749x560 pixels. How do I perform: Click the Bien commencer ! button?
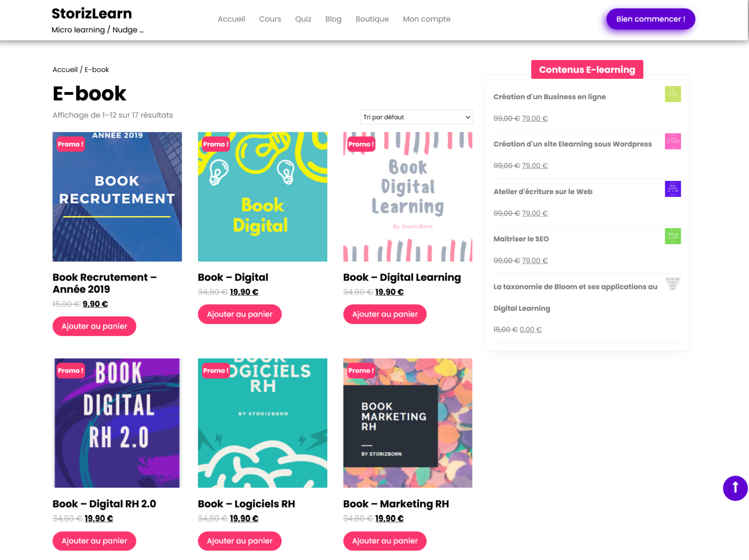pyautogui.click(x=650, y=19)
